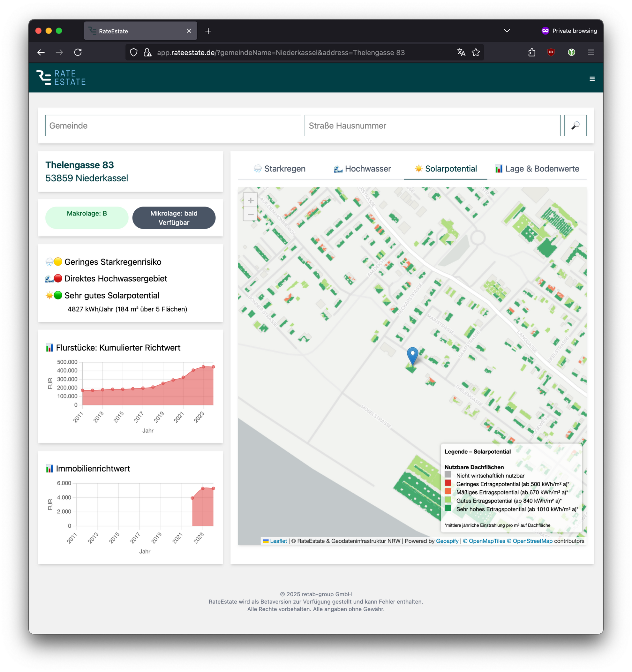The height and width of the screenshot is (672, 632).
Task: Open the RateEstate hamburger menu
Action: tap(592, 79)
